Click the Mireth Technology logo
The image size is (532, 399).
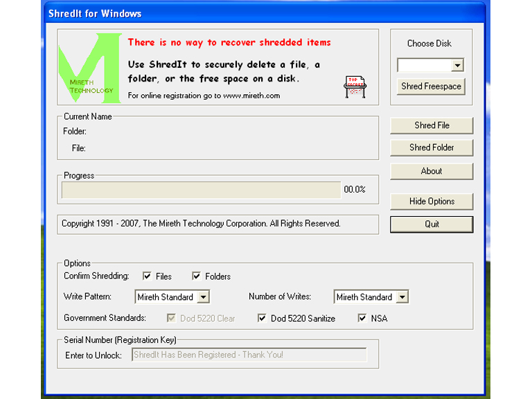coord(90,68)
